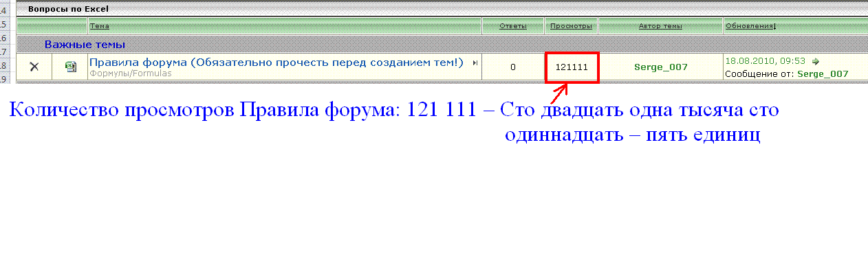Sort by the Просмотры column header
Screen dimensions: 868x261
pos(571,26)
